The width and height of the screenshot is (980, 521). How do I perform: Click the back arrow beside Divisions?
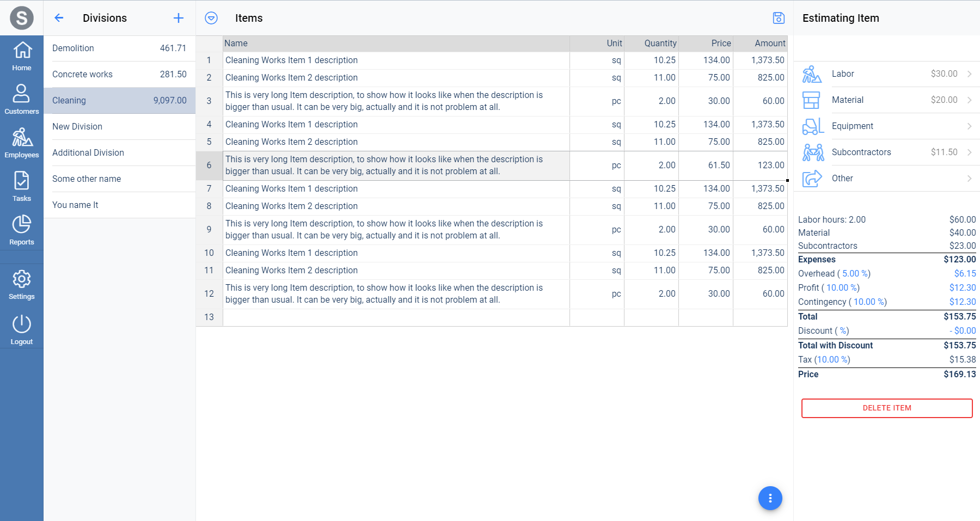[x=59, y=18]
